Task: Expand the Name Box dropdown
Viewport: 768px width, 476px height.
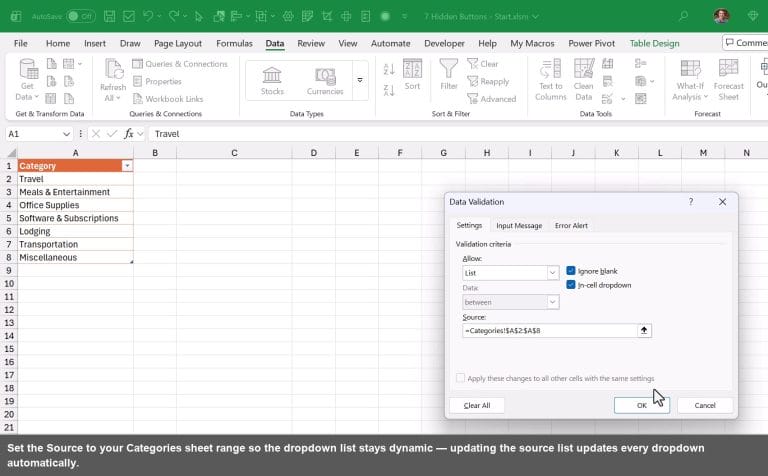Action: (x=66, y=134)
